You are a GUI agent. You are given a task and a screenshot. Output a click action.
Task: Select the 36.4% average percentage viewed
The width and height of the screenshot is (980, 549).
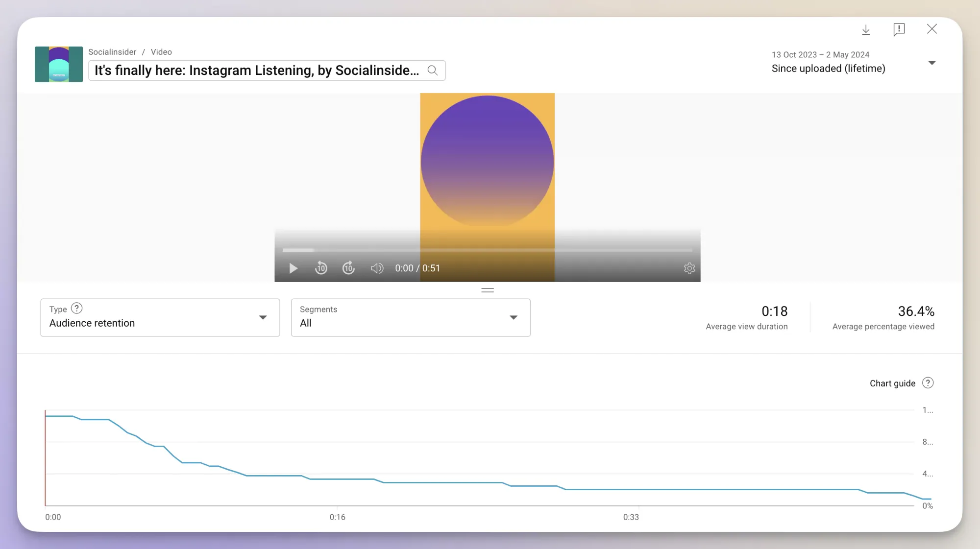916,311
